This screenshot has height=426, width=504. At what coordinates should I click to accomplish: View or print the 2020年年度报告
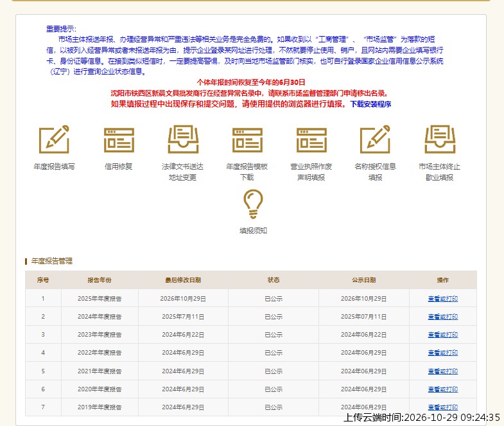442,389
